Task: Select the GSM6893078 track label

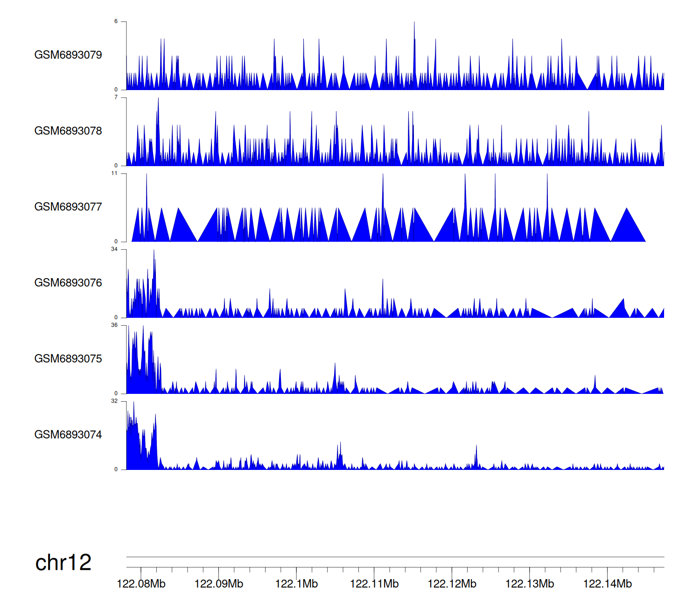Action: pos(68,131)
